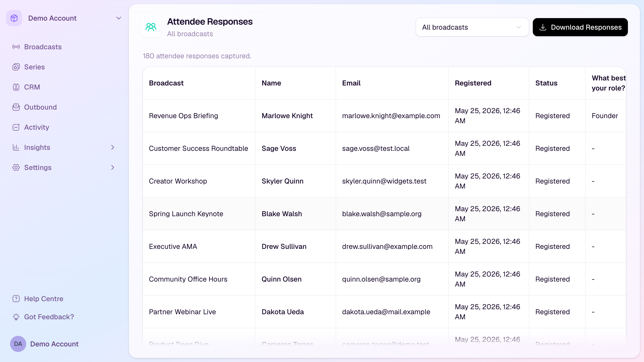Click the Series icon in sidebar
This screenshot has width=644, height=362.
click(x=16, y=67)
